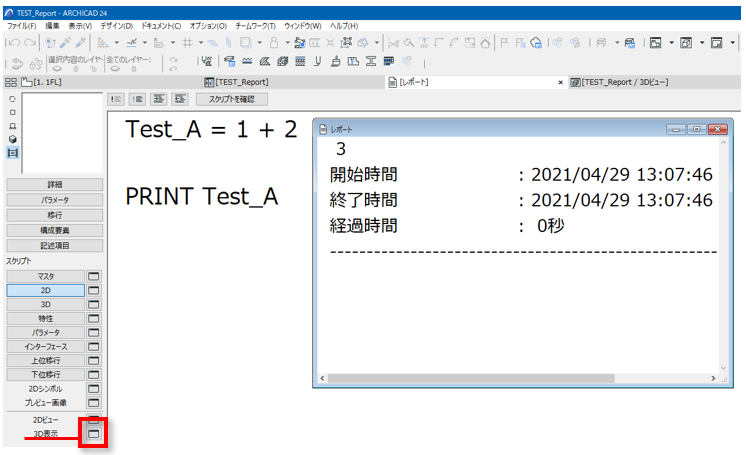Expand the layout window dropdown arrow
Image resolution: width=746 pixels, height=455 pixels.
point(732,43)
